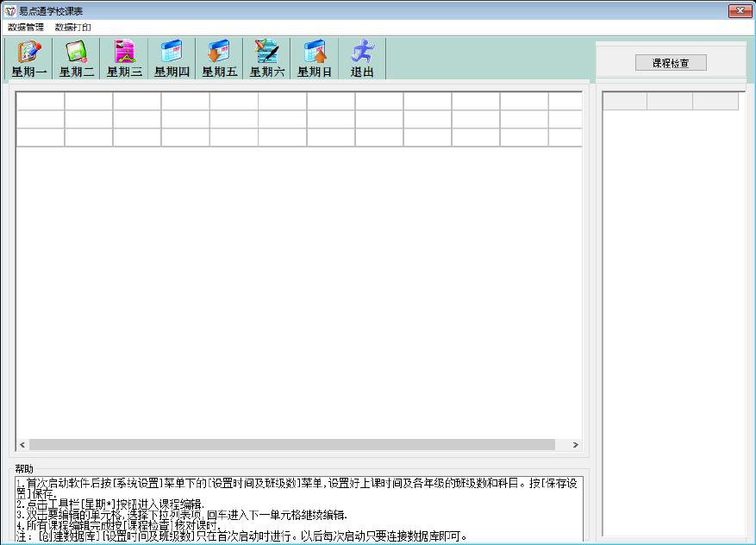Screen dimensions: 756x545
Task: Select second row first cell in timetable
Action: (x=41, y=119)
